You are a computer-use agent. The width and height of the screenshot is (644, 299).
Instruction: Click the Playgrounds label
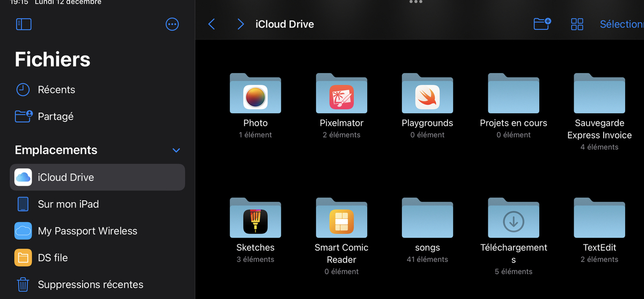click(x=428, y=123)
